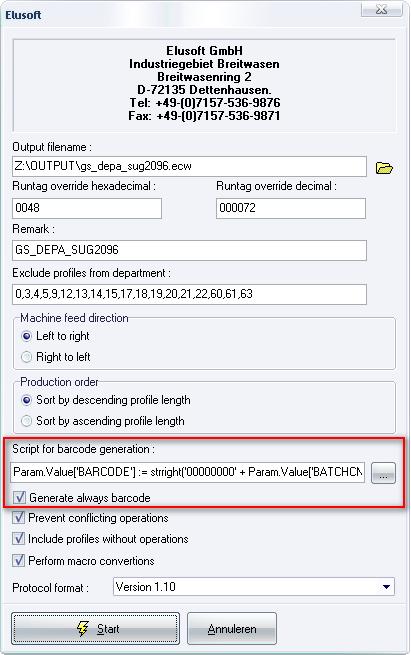Toggle Include profiles without operations

[x=18, y=538]
